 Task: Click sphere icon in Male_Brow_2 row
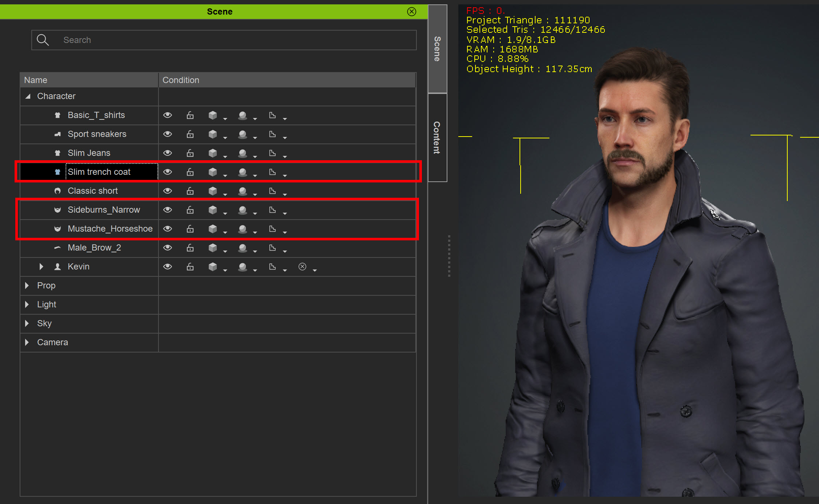[x=243, y=248]
